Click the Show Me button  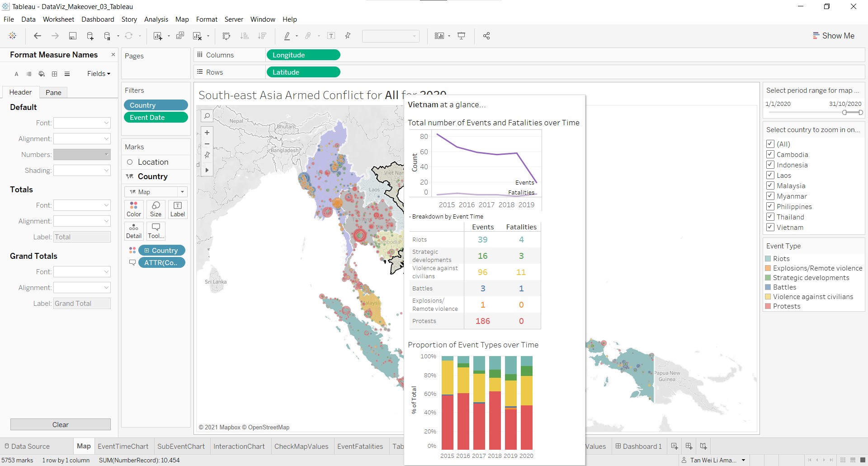[834, 36]
